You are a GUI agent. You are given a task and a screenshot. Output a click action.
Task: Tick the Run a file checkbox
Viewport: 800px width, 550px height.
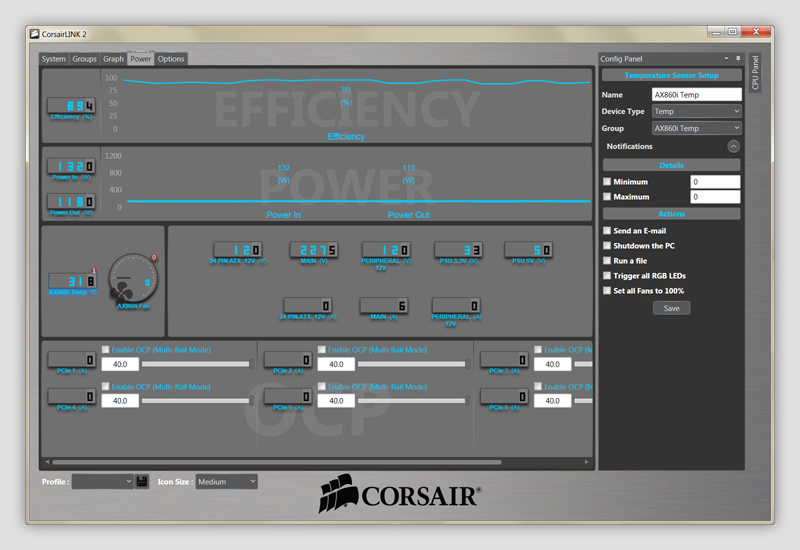point(607,261)
